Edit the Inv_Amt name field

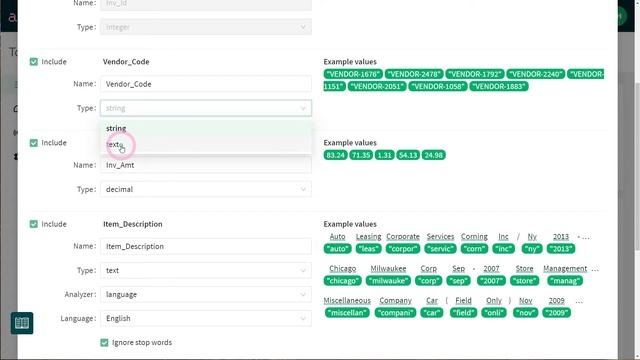[206, 165]
